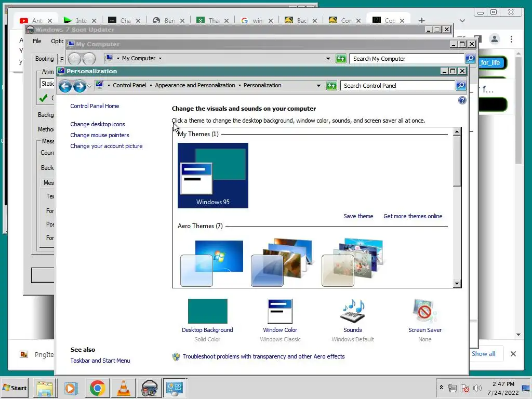532x399 pixels.
Task: Click the clock showing 2:47 PM
Action: [x=503, y=384]
